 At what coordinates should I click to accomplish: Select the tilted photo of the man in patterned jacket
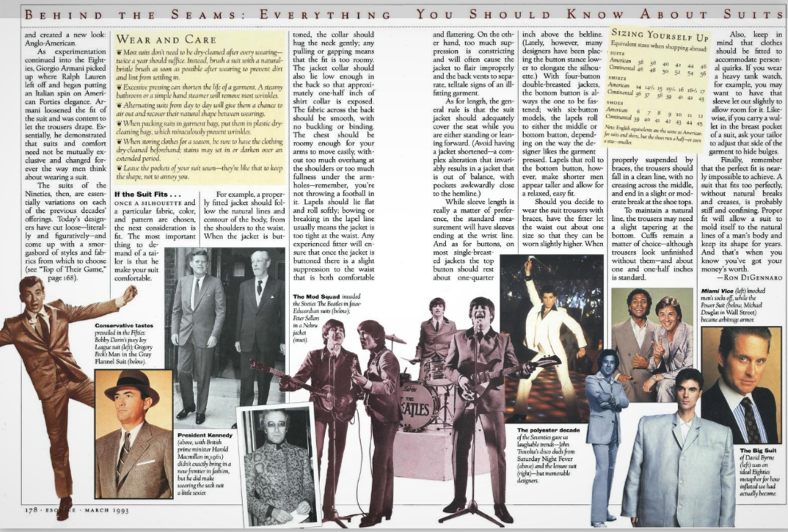pyautogui.click(x=280, y=465)
